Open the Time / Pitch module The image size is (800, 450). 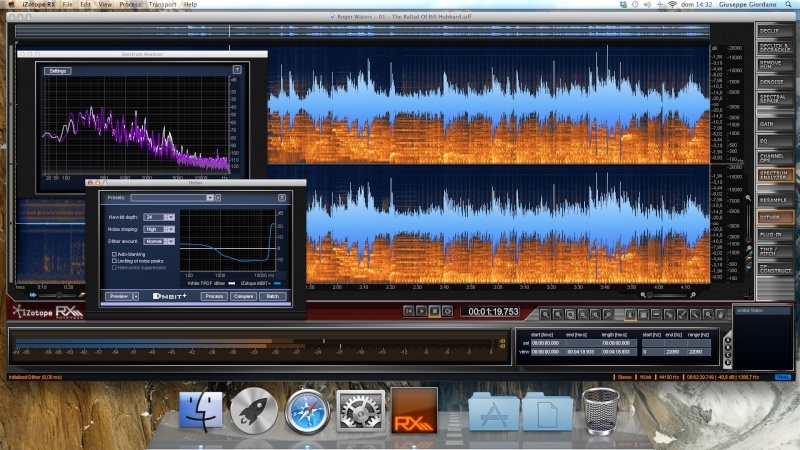click(x=775, y=251)
